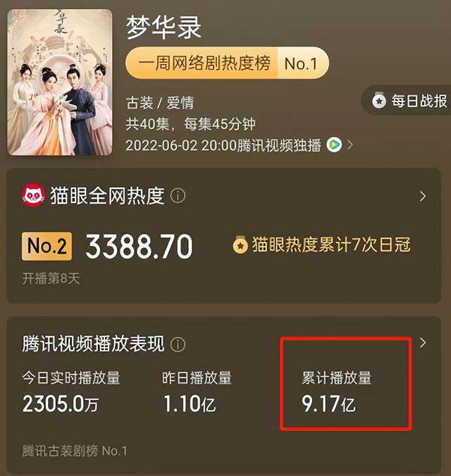Open the 腾讯古装剧榜 No.1 ranking link
The image size is (451, 476).
[x=75, y=451]
